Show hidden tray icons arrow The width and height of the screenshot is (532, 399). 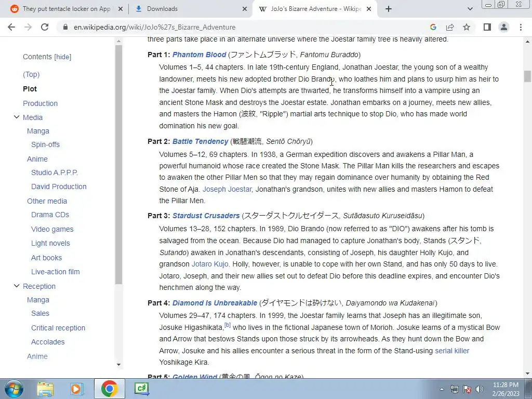coord(442,389)
